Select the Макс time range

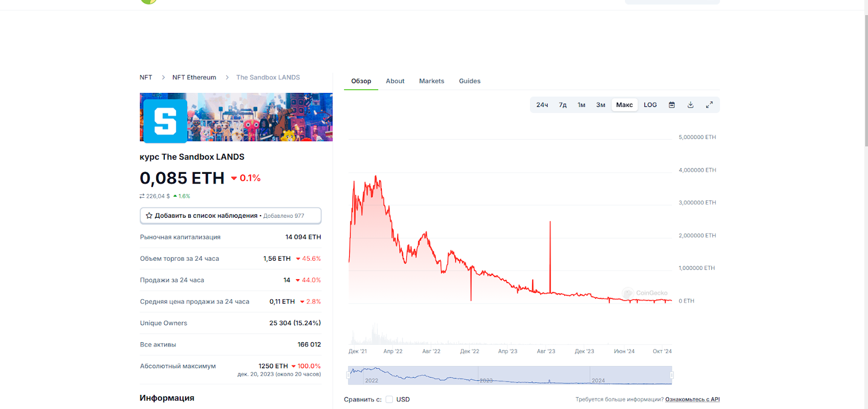(624, 105)
